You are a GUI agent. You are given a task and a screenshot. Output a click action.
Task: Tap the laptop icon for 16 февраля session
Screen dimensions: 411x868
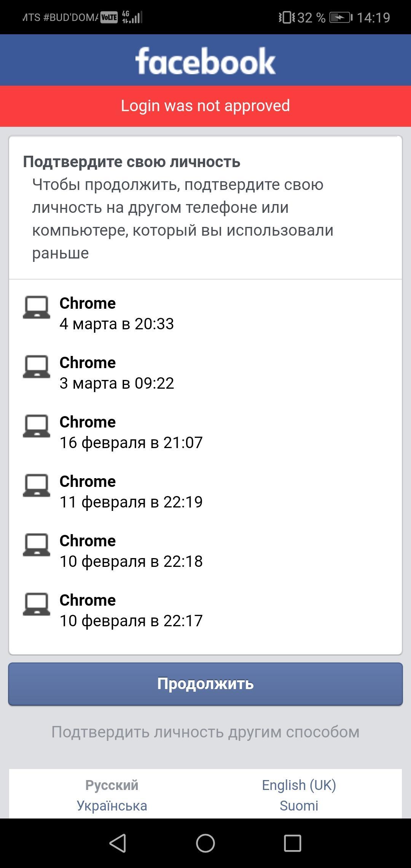[37, 426]
